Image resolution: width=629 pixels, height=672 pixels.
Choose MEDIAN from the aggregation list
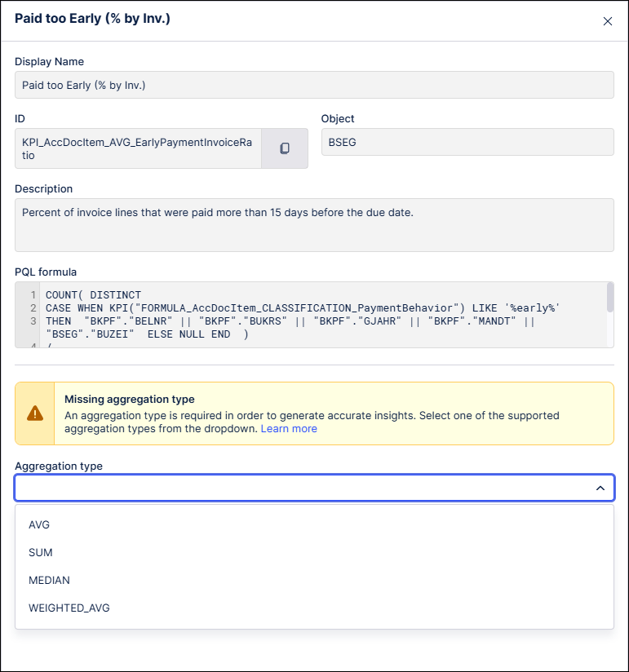(314, 580)
